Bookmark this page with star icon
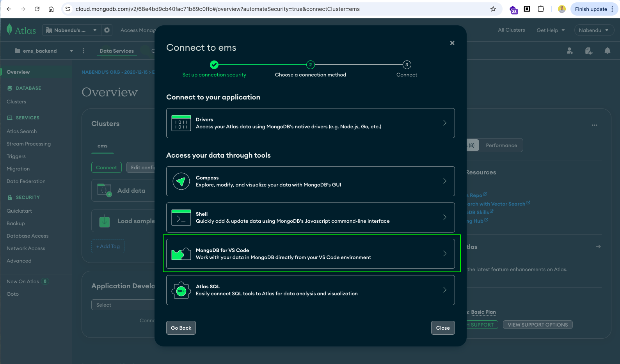This screenshot has height=364, width=620. click(493, 9)
